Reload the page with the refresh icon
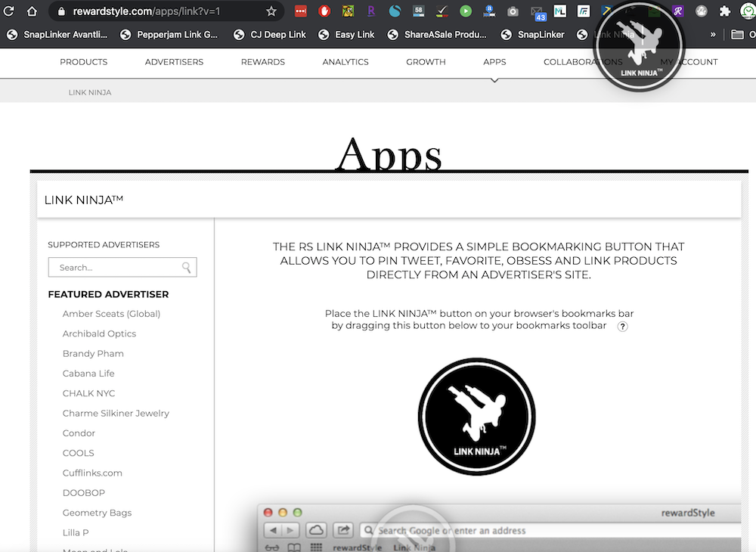 point(8,11)
